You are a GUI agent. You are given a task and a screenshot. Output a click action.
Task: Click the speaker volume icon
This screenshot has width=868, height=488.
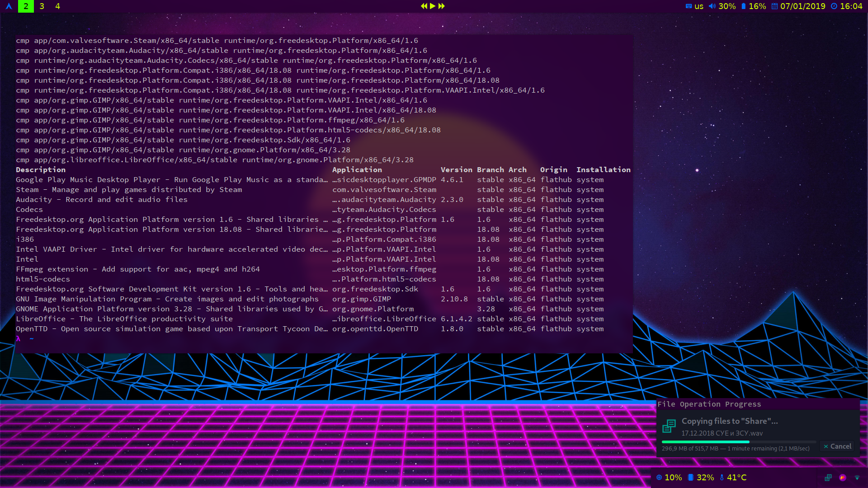click(712, 6)
